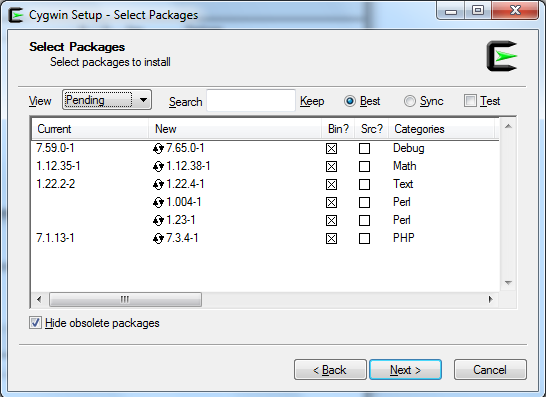Viewport: 546px width, 397px height.
Task: Select current version 7.59.0-1 cell
Action: pos(55,148)
